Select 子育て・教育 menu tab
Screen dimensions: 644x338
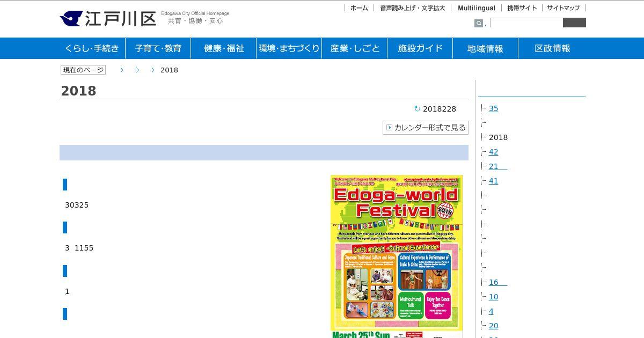[158, 48]
